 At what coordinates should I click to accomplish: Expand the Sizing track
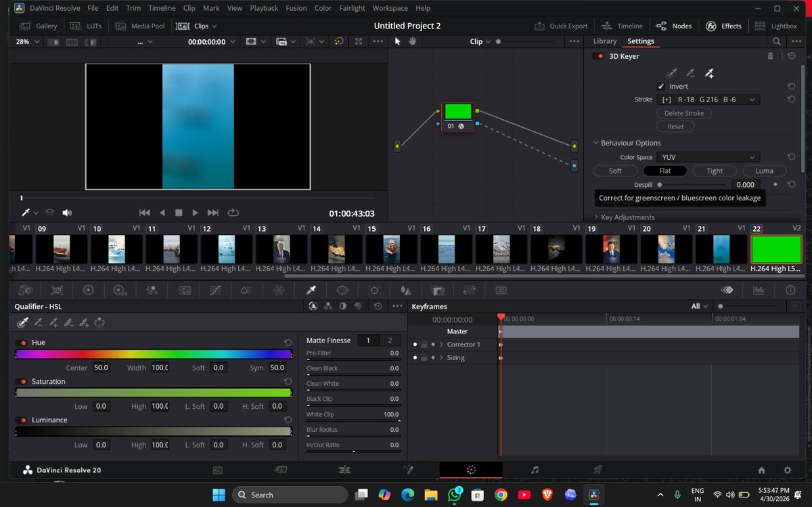[x=441, y=357]
